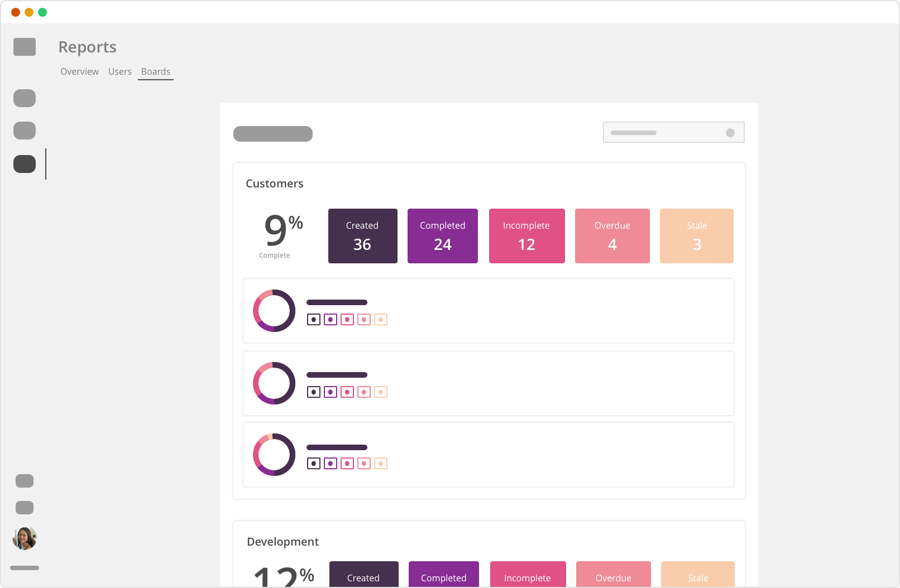
Task: Click the round search icon inside the input
Action: pos(730,133)
